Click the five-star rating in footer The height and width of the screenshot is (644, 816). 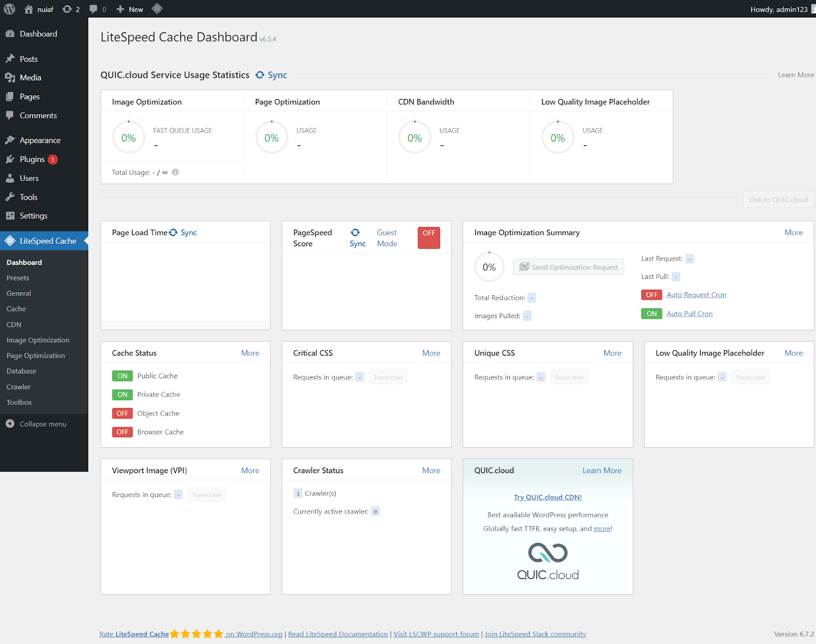pos(196,634)
